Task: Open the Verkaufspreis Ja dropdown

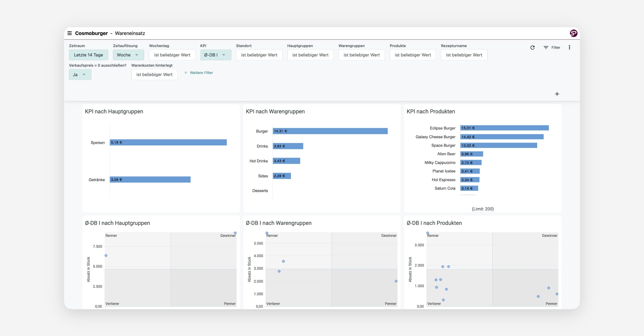Action: (80, 74)
